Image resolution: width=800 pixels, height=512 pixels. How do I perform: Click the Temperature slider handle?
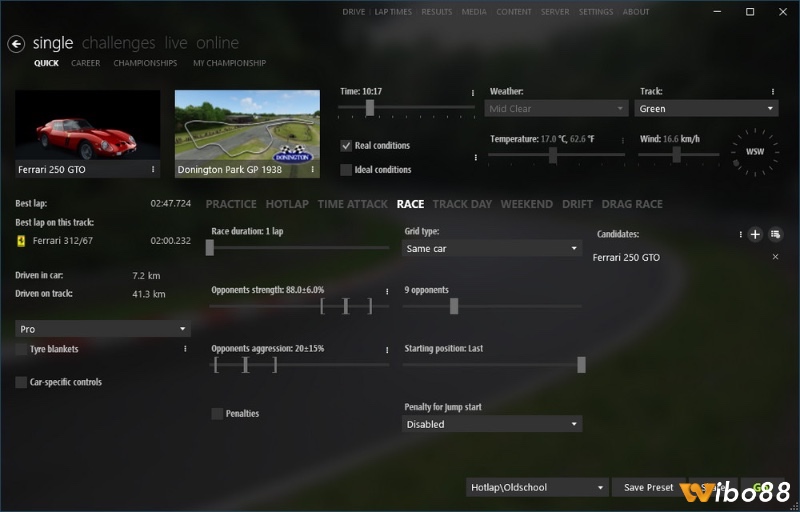coord(553,155)
